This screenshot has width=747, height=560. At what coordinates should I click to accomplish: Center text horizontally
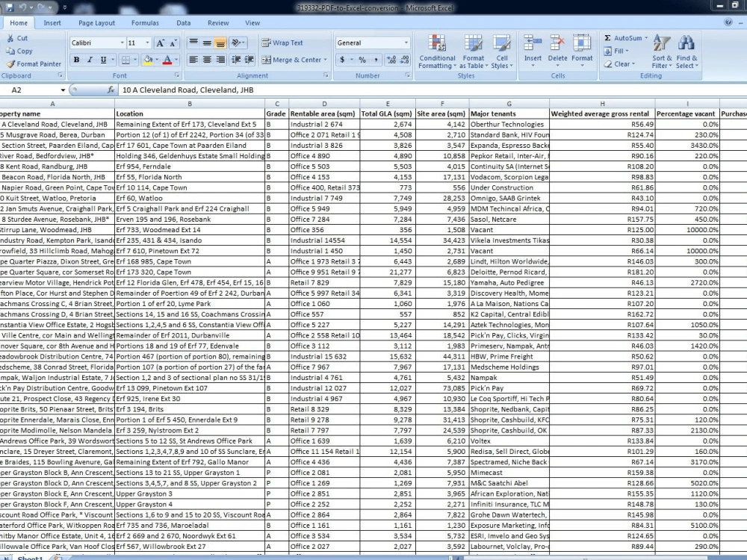[207, 60]
